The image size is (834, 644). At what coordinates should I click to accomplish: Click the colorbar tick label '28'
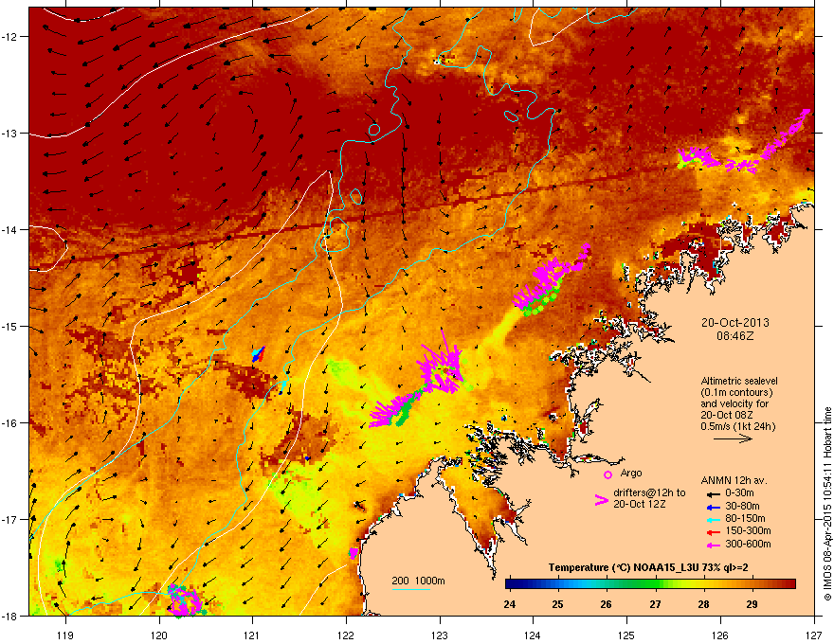[703, 604]
